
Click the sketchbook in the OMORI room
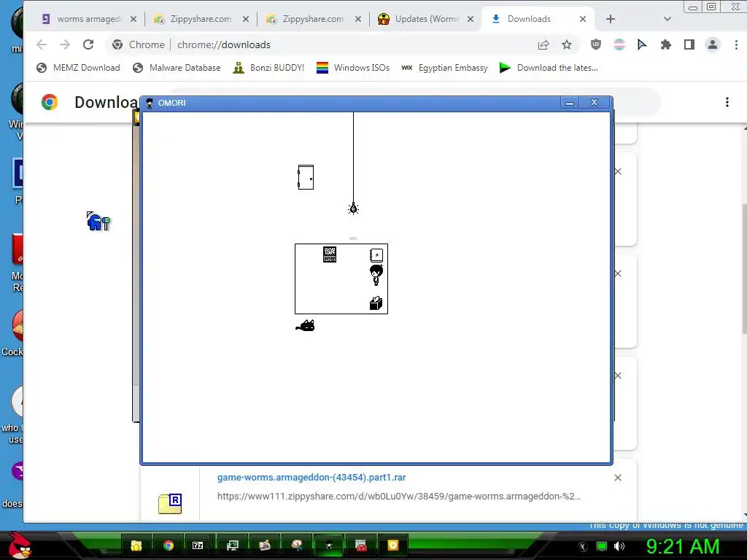[376, 255]
